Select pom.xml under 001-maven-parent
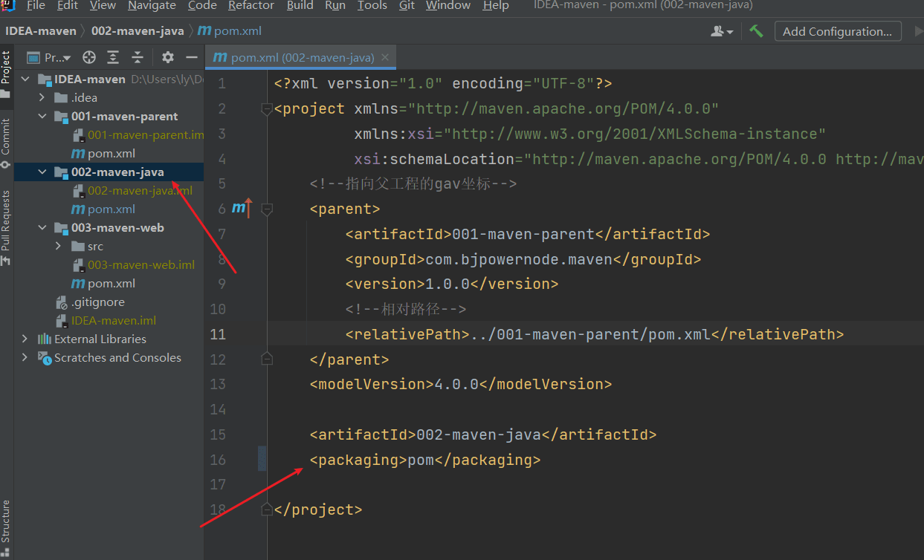The width and height of the screenshot is (924, 560). [x=103, y=154]
